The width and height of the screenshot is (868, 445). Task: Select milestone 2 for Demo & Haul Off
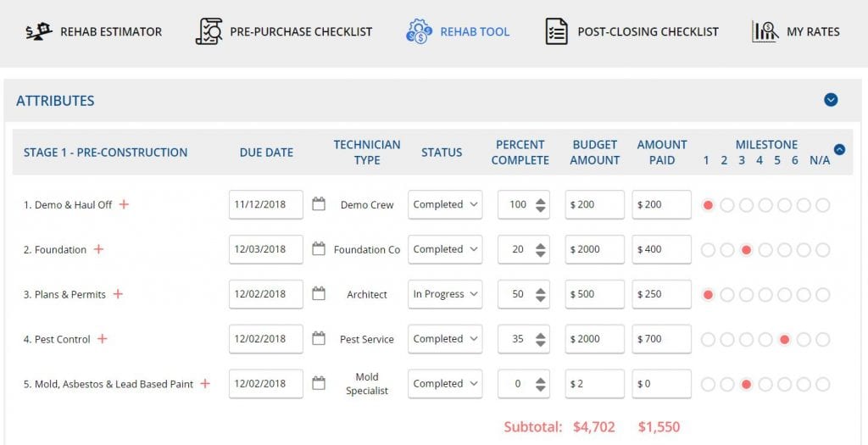coord(726,205)
